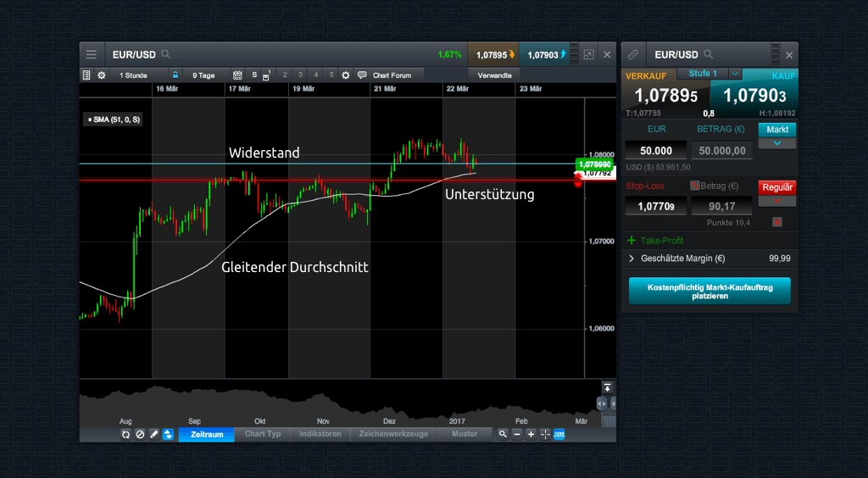This screenshot has width=868, height=478.
Task: Click buy price 1,07903 in chart header
Action: [544, 55]
